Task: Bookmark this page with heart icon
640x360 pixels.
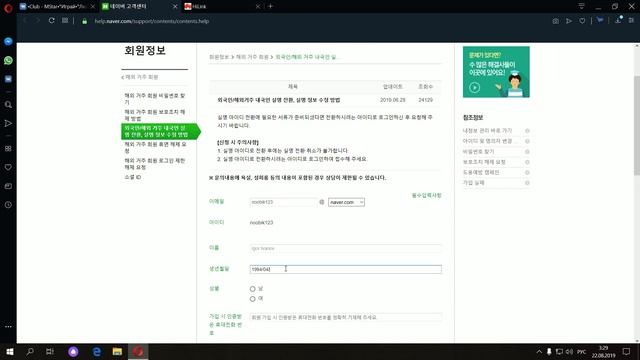Action: 582,21
